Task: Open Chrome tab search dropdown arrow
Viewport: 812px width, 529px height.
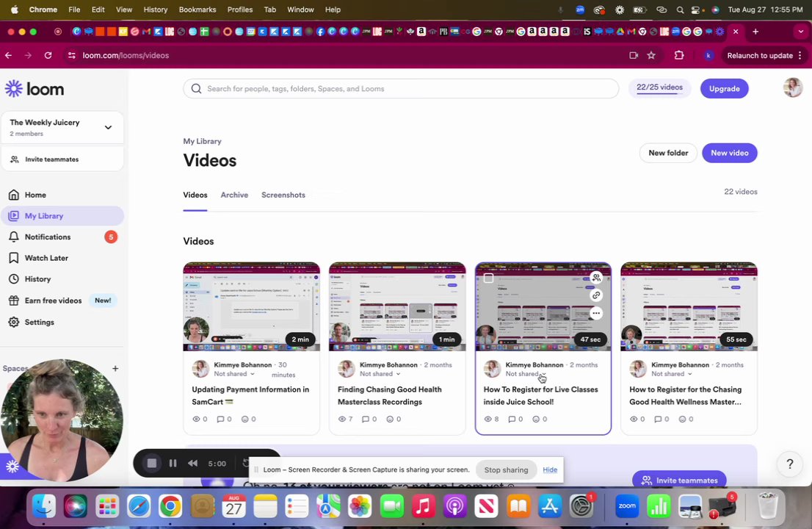Action: point(800,32)
